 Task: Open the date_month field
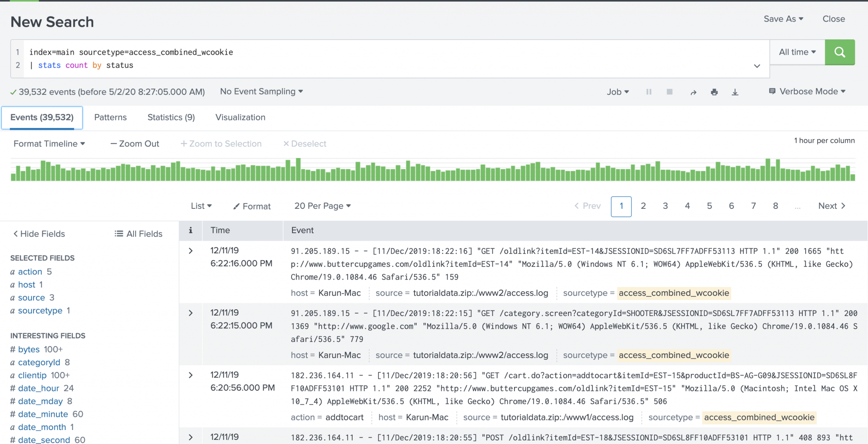click(x=42, y=427)
